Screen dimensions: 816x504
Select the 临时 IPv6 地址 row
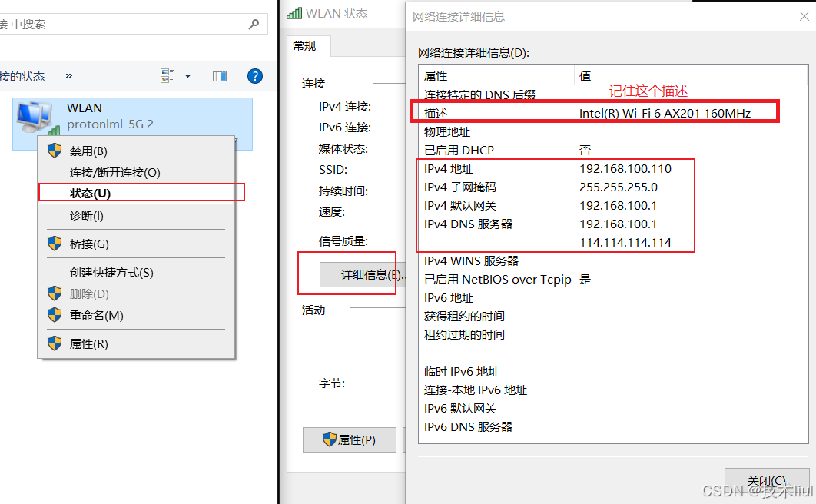612,372
